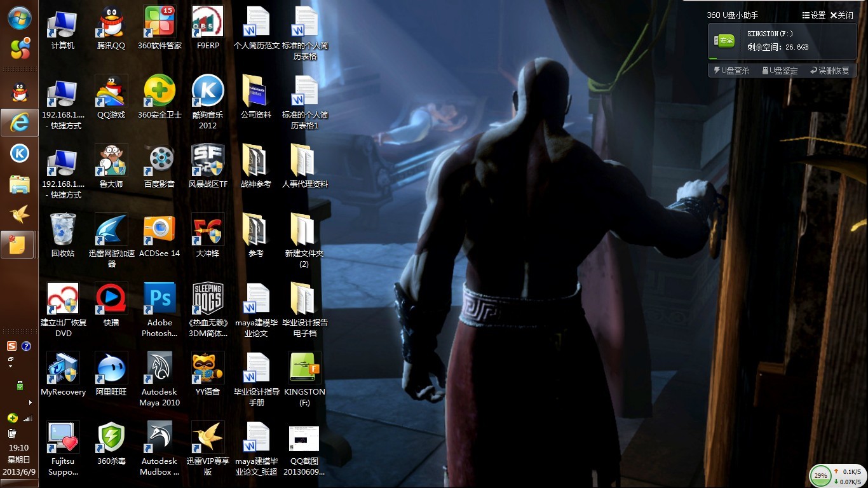Viewport: 868px width, 488px height.
Task: Open 设置 in 360 U盘小助手
Action: tap(814, 15)
